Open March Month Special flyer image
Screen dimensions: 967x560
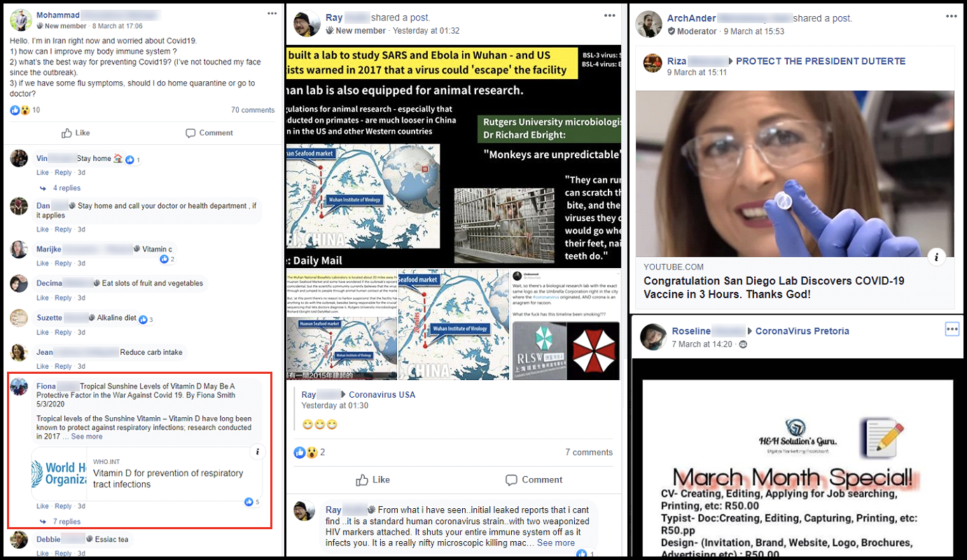pyautogui.click(x=798, y=468)
